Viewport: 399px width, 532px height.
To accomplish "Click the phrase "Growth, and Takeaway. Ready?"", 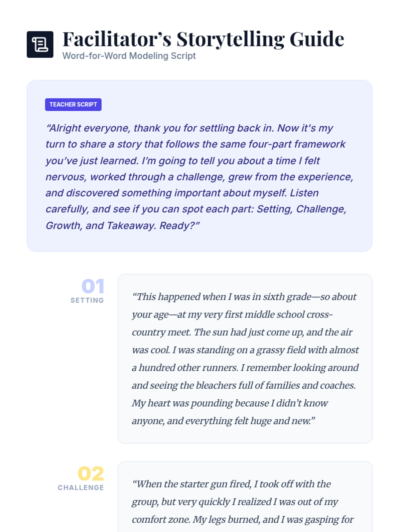I will [123, 225].
